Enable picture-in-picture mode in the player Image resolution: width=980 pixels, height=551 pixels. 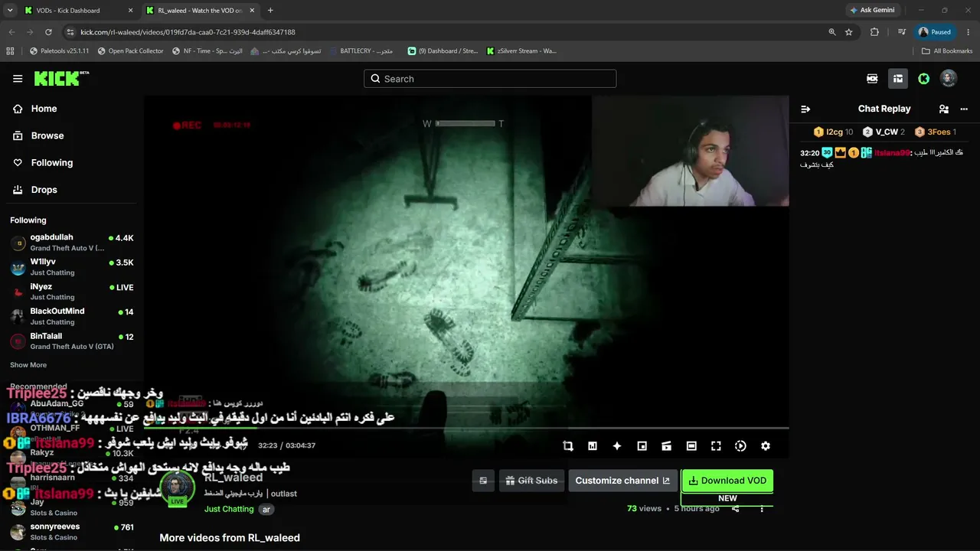point(642,446)
